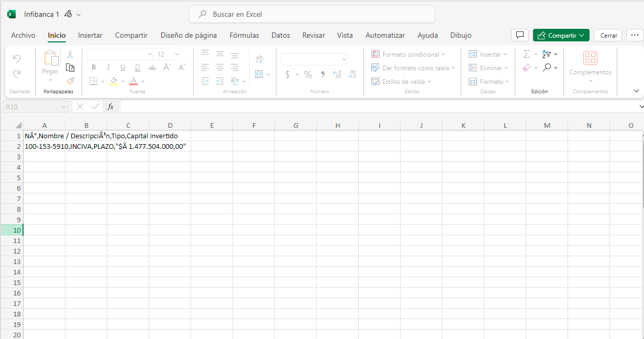The width and height of the screenshot is (644, 339).
Task: Click the green Compartir button
Action: pos(561,35)
